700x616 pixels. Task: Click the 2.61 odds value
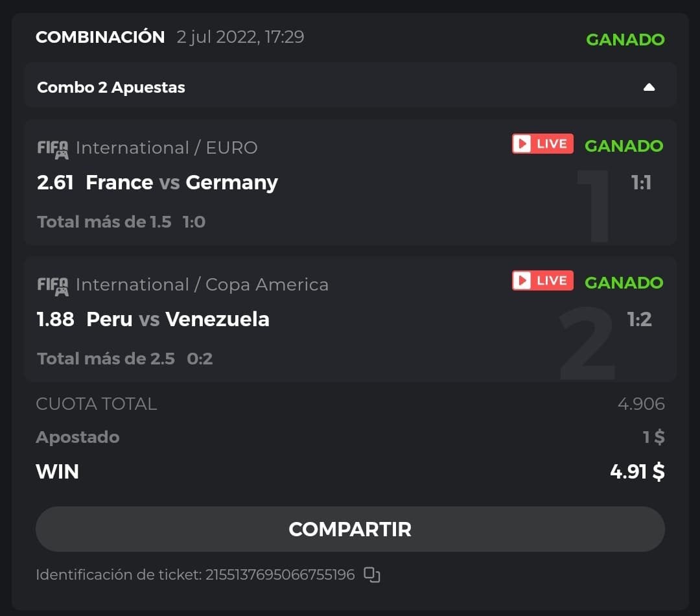click(x=56, y=183)
